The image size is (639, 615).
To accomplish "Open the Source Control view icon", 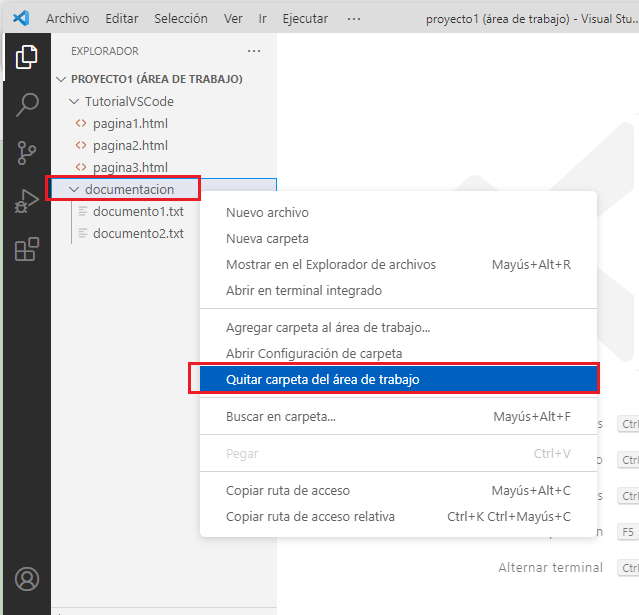I will click(x=27, y=153).
